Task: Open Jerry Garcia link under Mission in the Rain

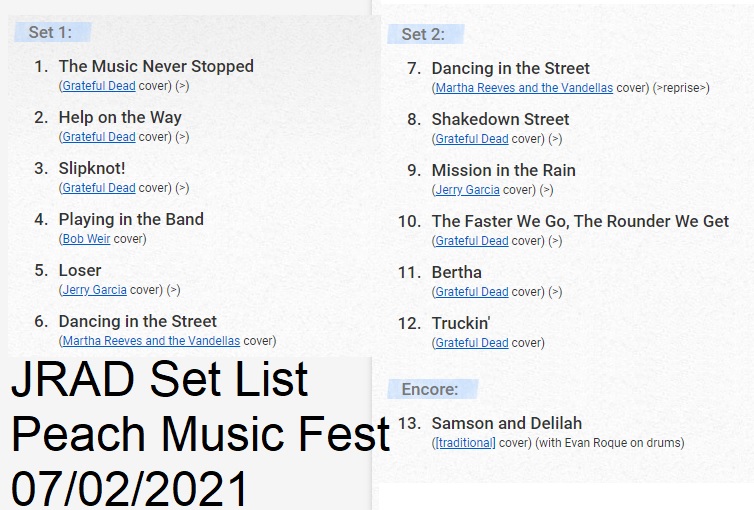Action: [x=467, y=190]
